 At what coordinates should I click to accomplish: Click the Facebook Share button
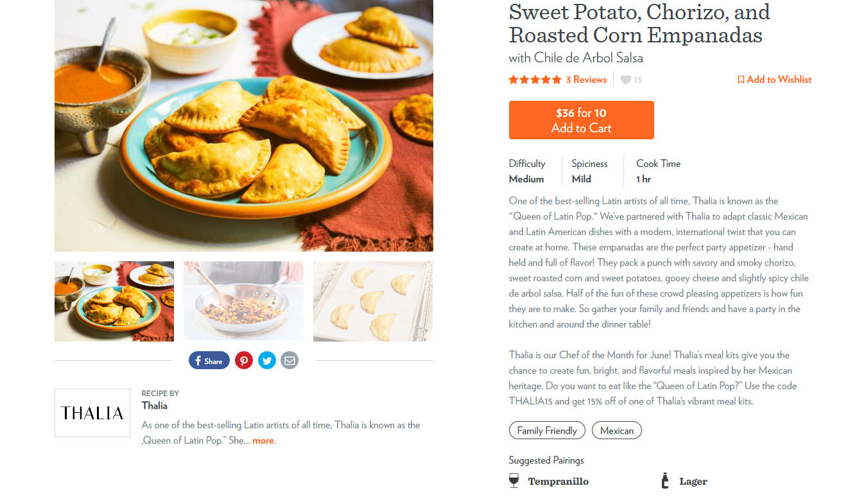pos(209,360)
